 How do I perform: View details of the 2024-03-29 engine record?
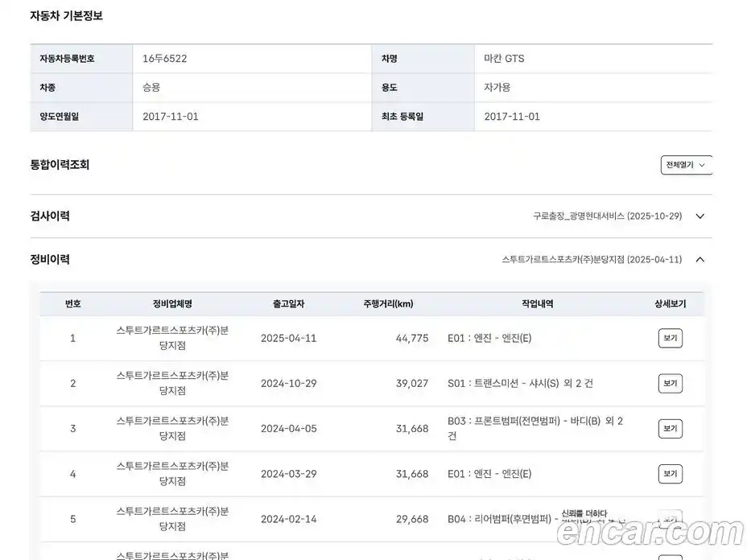coord(670,474)
